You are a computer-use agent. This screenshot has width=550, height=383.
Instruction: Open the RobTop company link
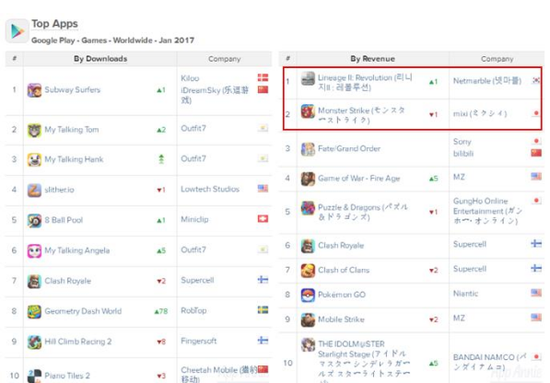point(193,310)
